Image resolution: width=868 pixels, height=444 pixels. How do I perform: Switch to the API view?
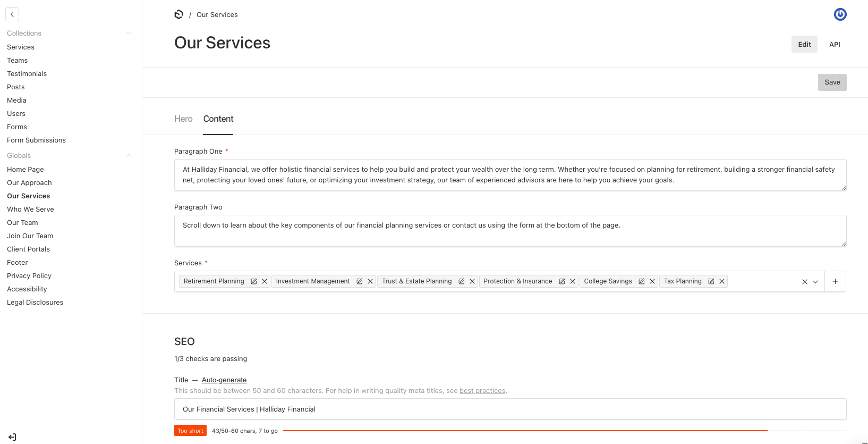[x=835, y=45]
